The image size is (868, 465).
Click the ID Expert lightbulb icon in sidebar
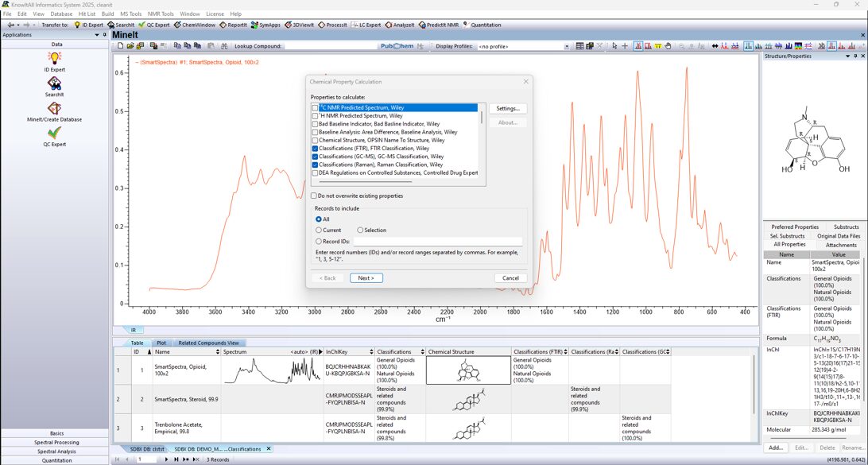tap(54, 59)
